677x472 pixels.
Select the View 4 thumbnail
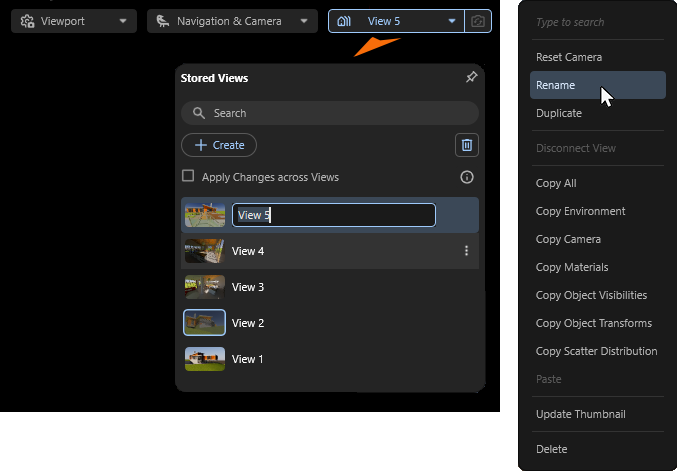pyautogui.click(x=205, y=251)
